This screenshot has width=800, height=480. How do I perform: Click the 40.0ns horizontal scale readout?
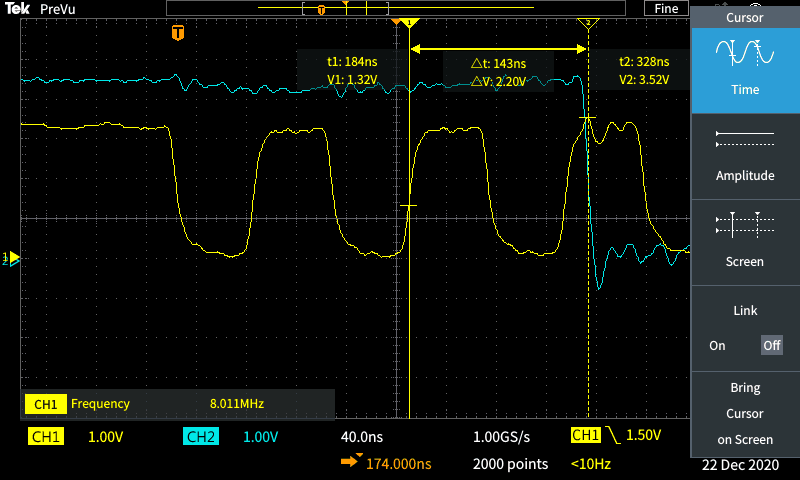click(363, 437)
